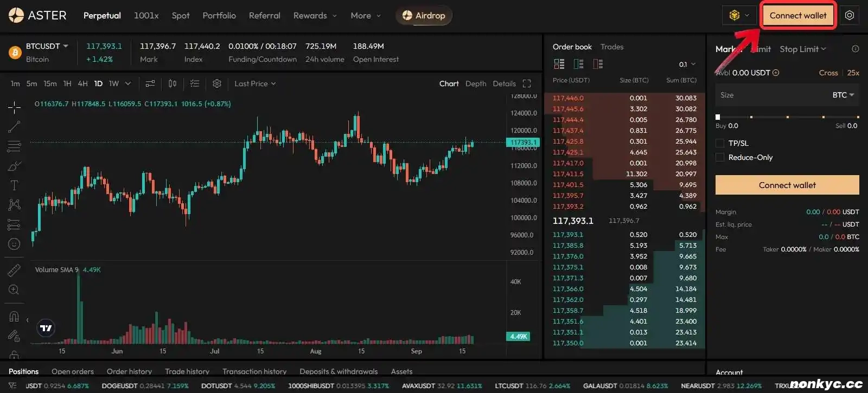
Task: Click the Airdrop button
Action: click(424, 15)
